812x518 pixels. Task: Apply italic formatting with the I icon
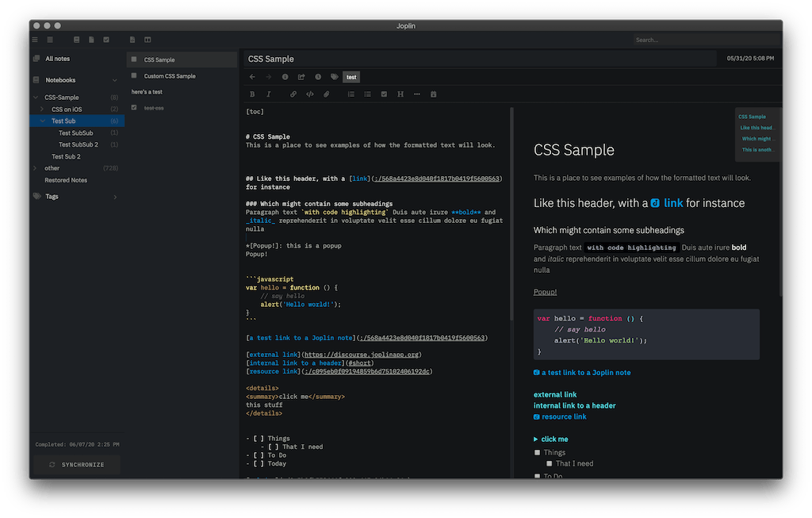click(x=269, y=94)
